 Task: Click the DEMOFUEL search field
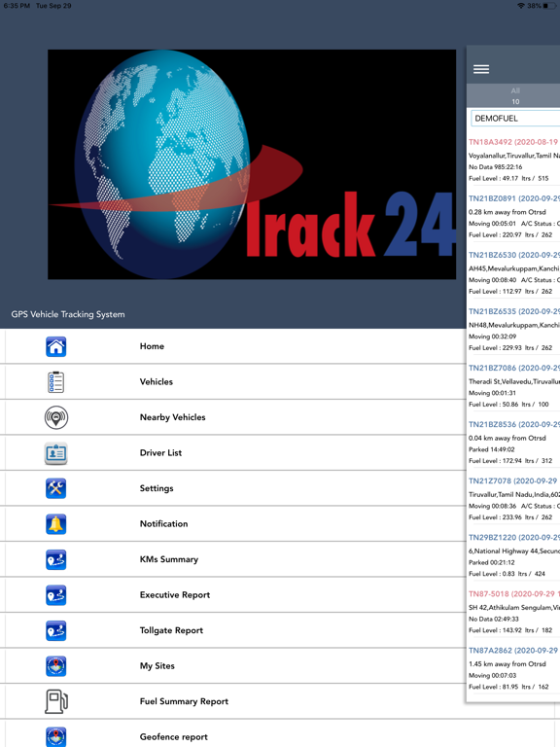pyautogui.click(x=515, y=118)
